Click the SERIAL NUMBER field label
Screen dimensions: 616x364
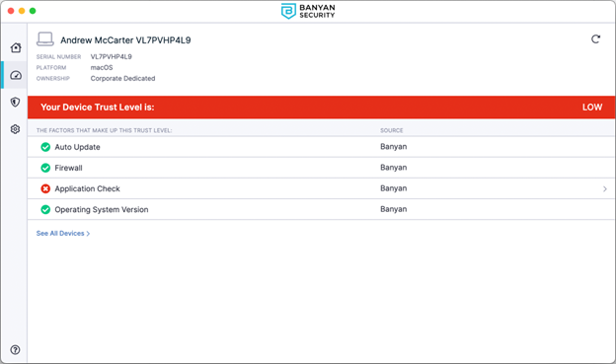[x=58, y=56]
